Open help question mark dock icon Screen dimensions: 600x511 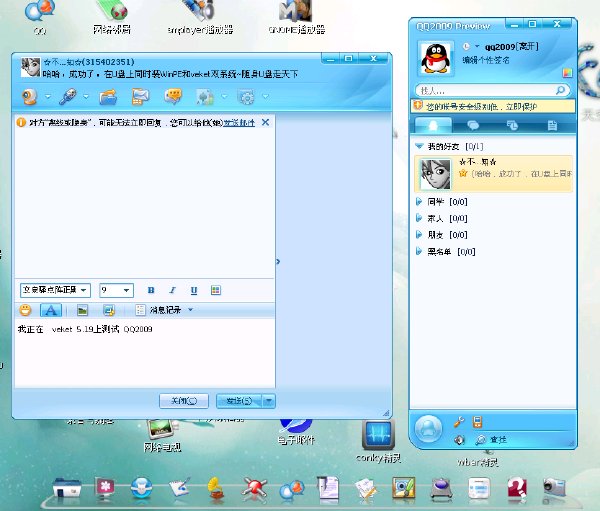(x=517, y=488)
